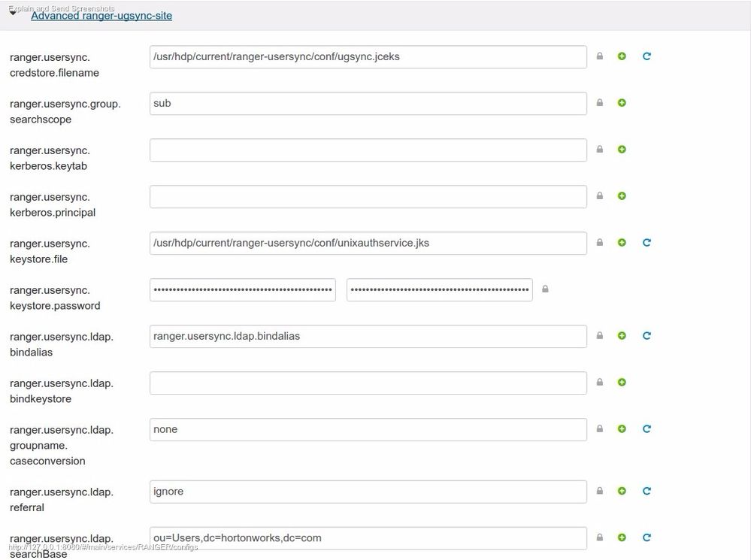Click green plus icon for ldap.bindkeystore
Viewport: 751px width, 560px height.
(x=622, y=383)
